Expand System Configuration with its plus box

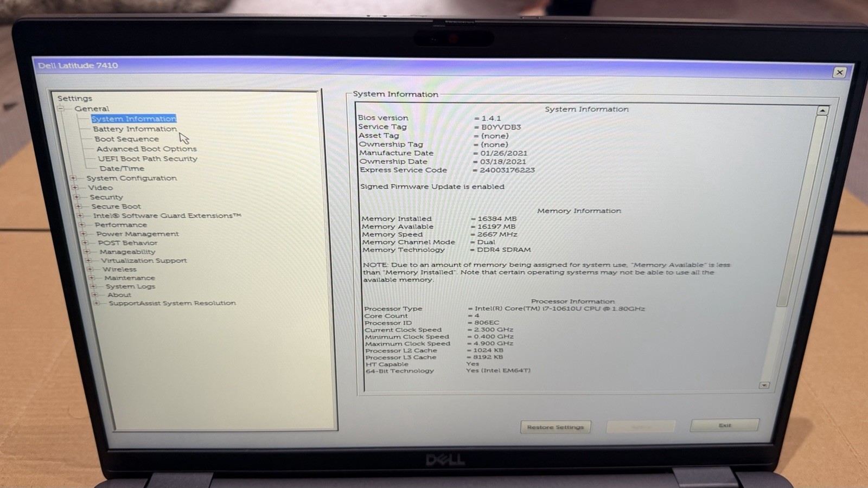[x=73, y=178]
